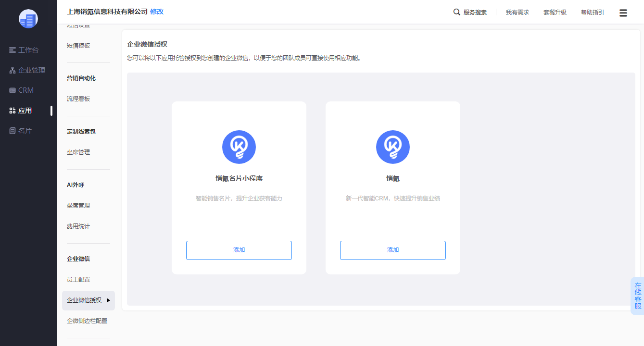Open 企微侧边栏配置 menu item
The width and height of the screenshot is (644, 346).
87,321
